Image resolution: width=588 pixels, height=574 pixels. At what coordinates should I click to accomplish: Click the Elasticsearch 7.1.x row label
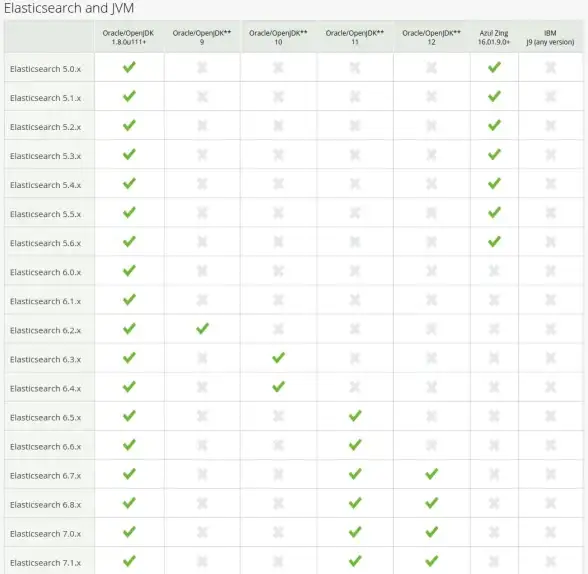(x=45, y=563)
